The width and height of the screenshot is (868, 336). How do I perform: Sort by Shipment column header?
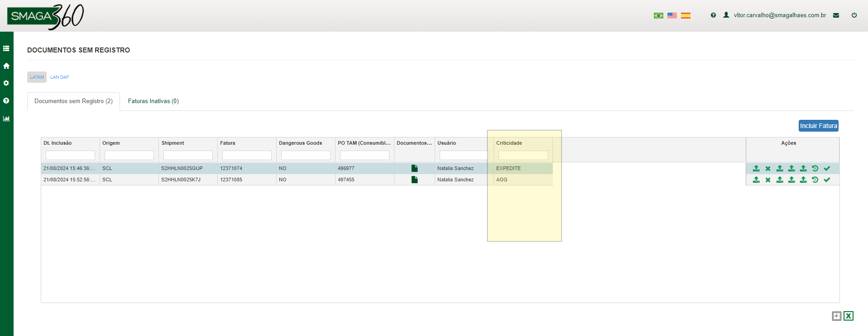[173, 143]
